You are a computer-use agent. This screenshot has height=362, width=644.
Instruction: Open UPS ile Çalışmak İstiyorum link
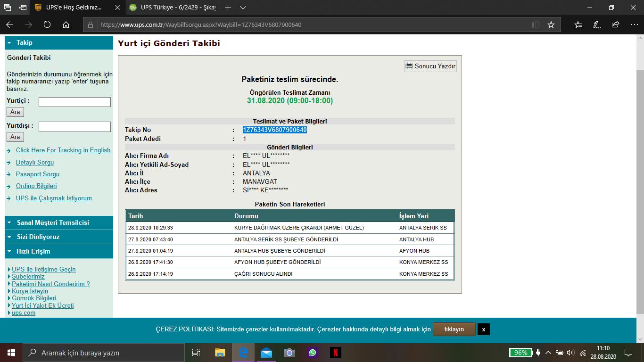(x=54, y=198)
